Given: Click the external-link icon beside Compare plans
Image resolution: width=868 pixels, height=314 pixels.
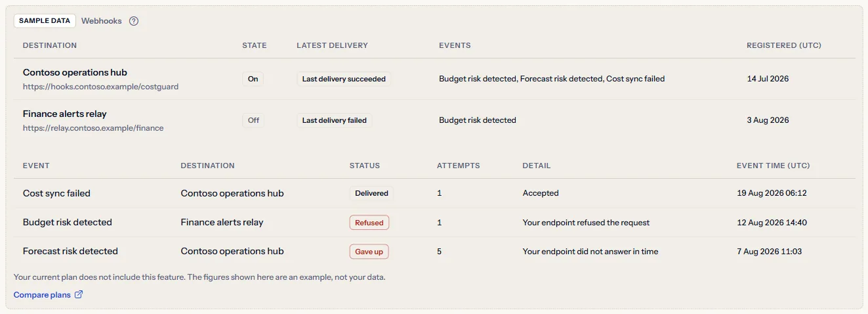Looking at the screenshot, I should point(79,295).
